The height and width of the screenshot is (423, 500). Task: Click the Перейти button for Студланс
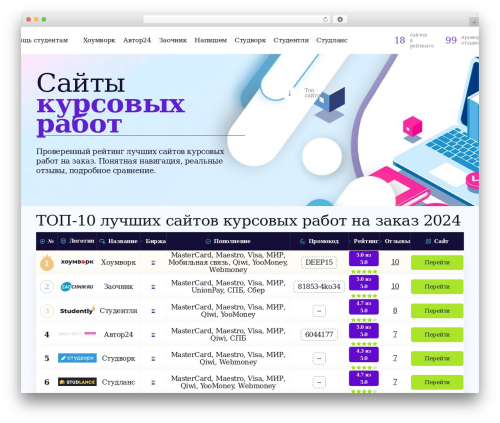[x=437, y=382]
